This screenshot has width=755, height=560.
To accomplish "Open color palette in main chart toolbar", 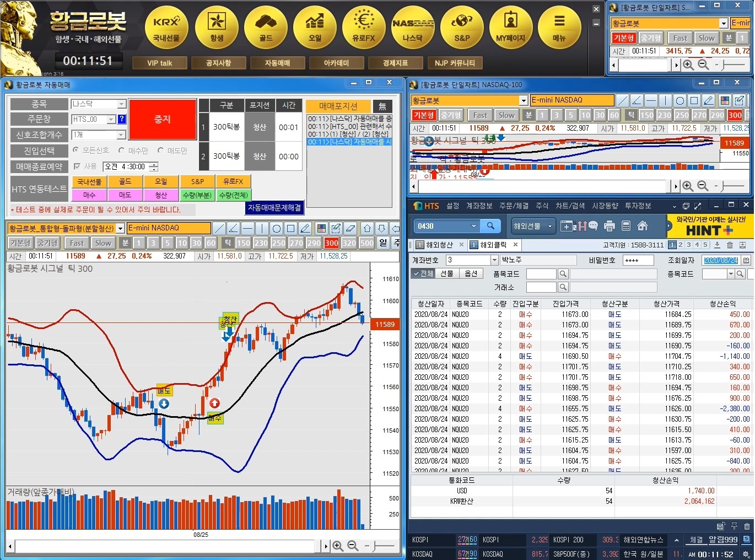I will click(321, 228).
